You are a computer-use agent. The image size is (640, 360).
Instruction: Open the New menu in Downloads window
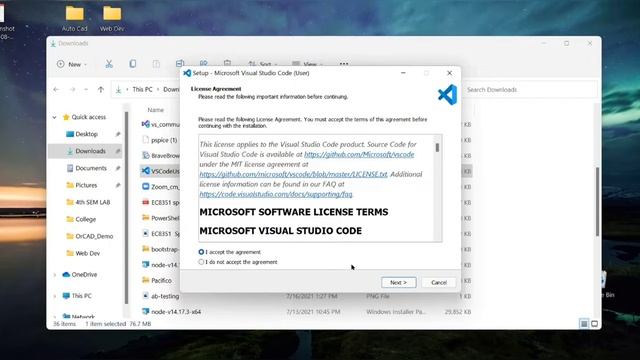pos(72,64)
